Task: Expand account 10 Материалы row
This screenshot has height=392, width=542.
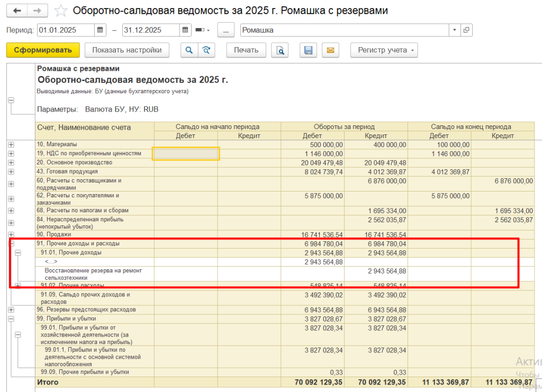Action: pos(11,144)
